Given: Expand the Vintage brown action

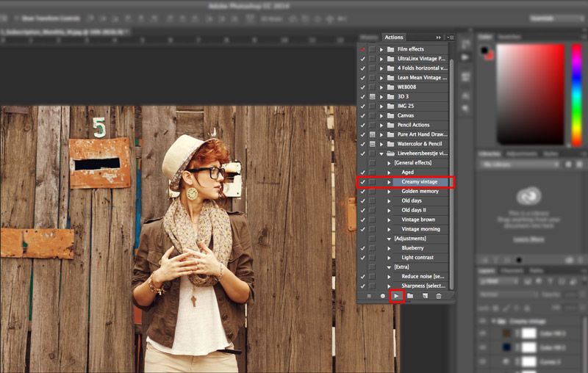Looking at the screenshot, I should pyautogui.click(x=389, y=220).
